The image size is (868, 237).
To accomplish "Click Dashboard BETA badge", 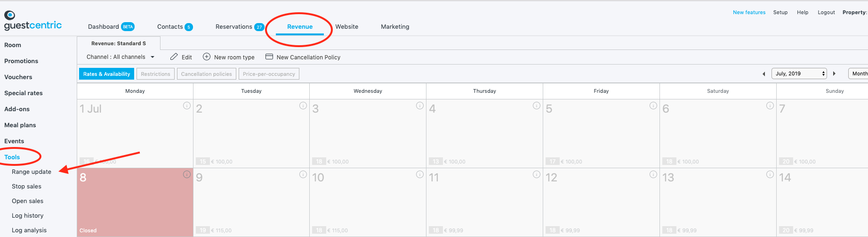I will pyautogui.click(x=128, y=27).
